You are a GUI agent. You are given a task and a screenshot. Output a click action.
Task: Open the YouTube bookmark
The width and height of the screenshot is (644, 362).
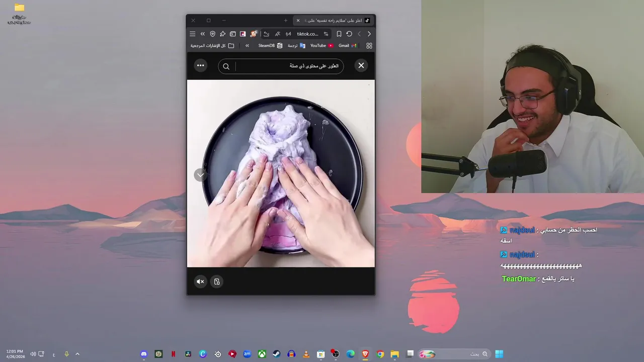tap(321, 45)
